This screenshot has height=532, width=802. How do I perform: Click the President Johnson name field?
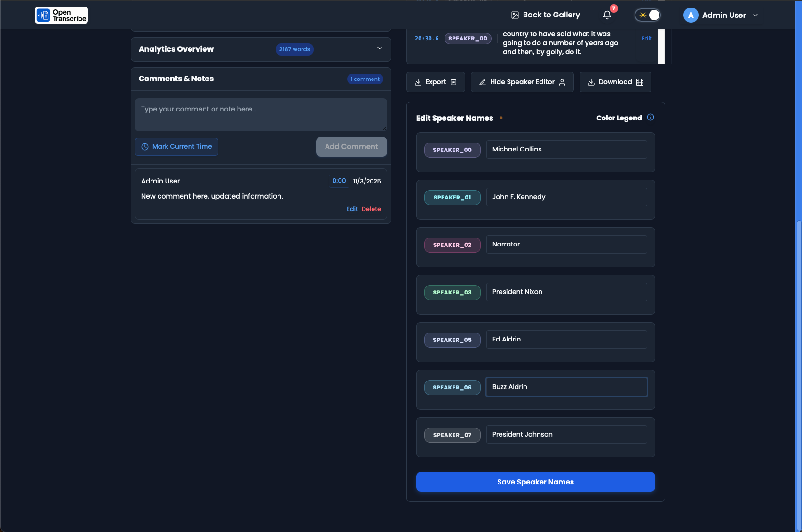(x=566, y=435)
